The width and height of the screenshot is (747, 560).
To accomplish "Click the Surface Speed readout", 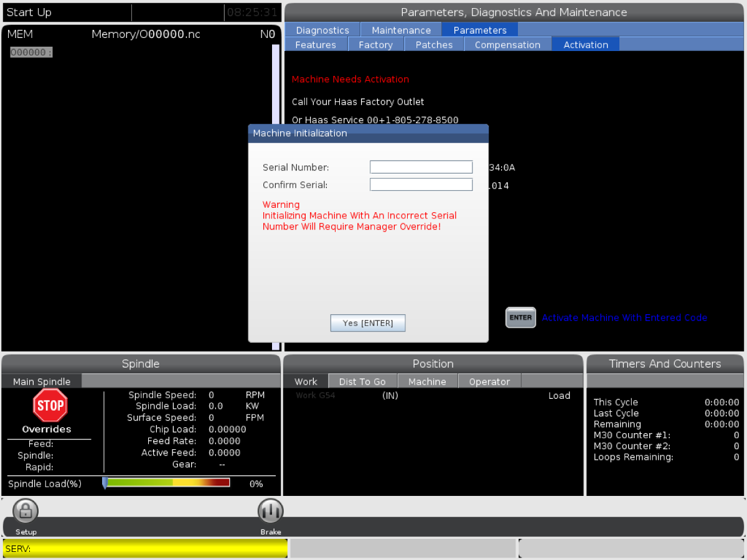I will (196, 418).
